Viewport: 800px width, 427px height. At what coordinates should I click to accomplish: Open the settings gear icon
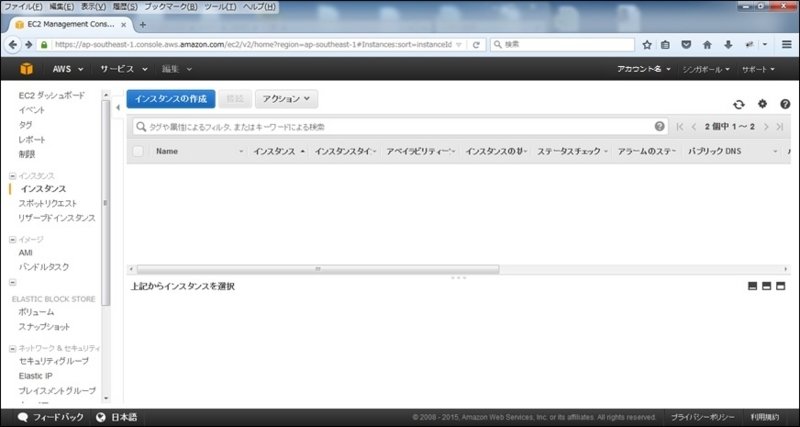pyautogui.click(x=762, y=104)
